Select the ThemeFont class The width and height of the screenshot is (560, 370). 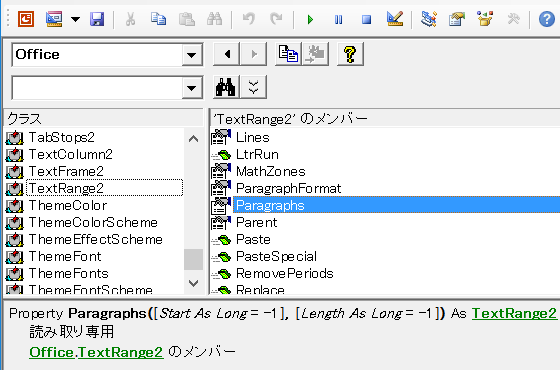coord(65,256)
